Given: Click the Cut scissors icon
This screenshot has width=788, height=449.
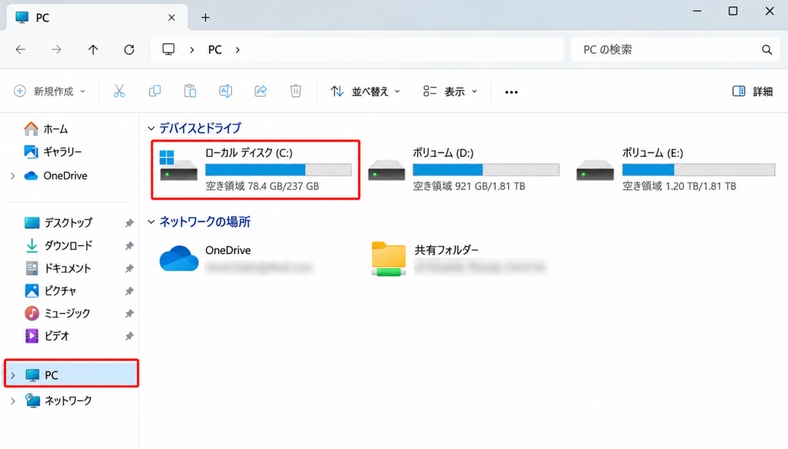Looking at the screenshot, I should 119,91.
